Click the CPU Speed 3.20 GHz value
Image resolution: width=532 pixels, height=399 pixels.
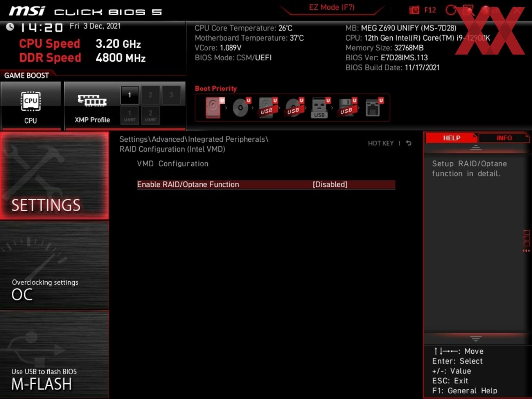[118, 44]
